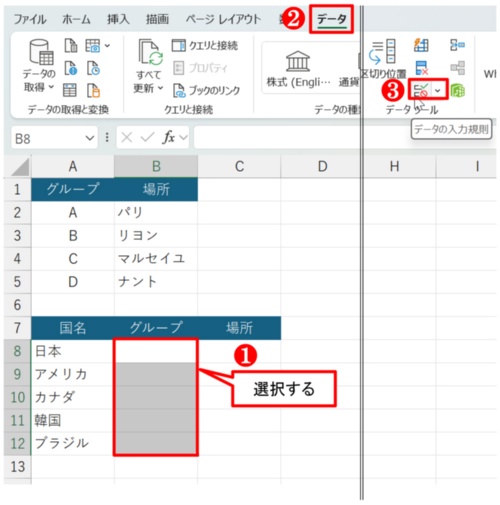
Task: Expand the すべて更新 dropdown arrow
Action: click(160, 88)
